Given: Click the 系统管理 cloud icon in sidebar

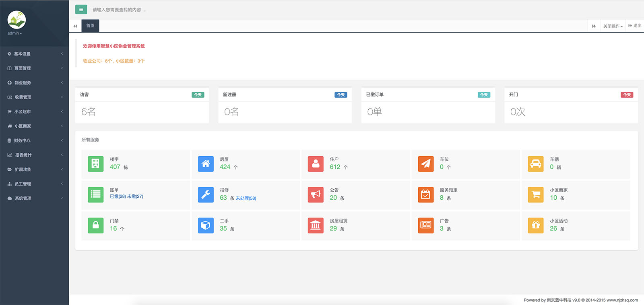Looking at the screenshot, I should click(x=10, y=199).
